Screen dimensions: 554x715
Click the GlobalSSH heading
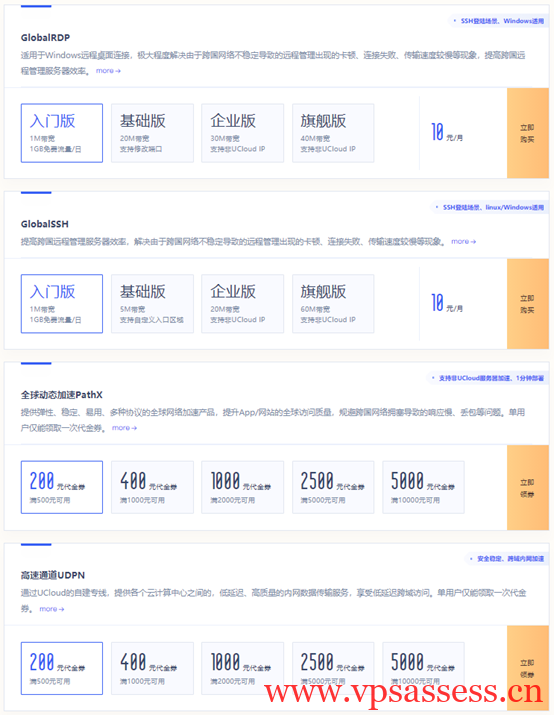[45, 224]
